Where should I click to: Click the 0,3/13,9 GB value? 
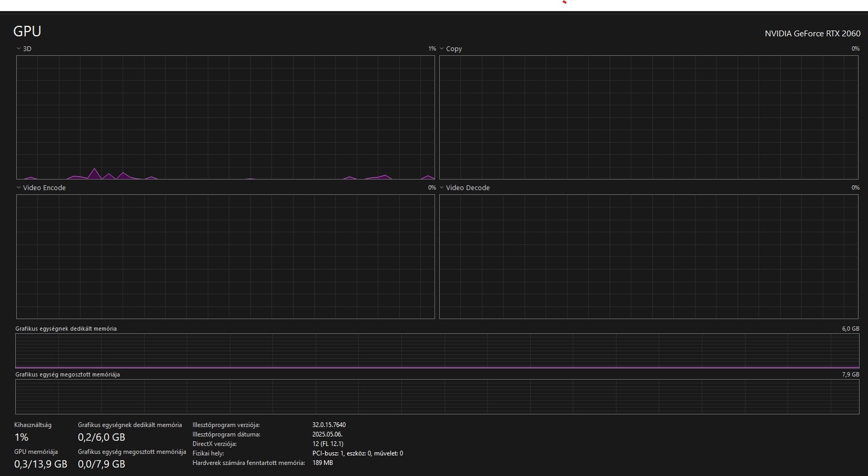point(41,464)
